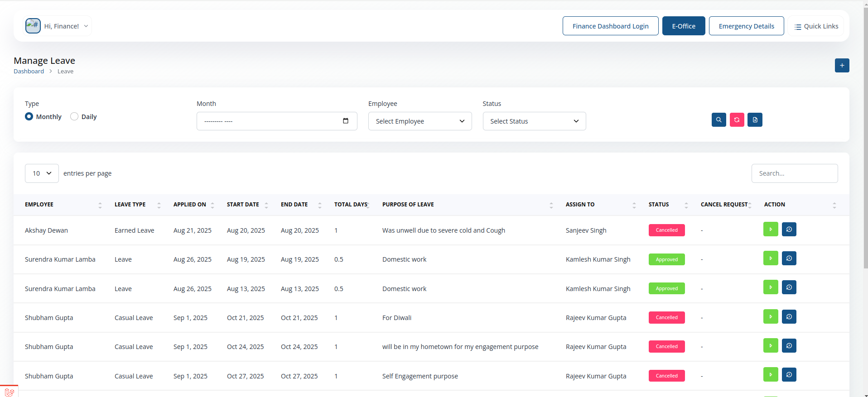Click history icon for Oct 24 leave row
This screenshot has height=397, width=868.
pos(789,345)
